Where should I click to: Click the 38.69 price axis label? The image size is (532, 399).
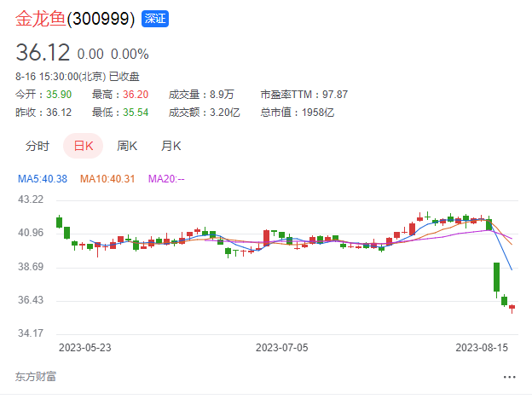[31, 267]
